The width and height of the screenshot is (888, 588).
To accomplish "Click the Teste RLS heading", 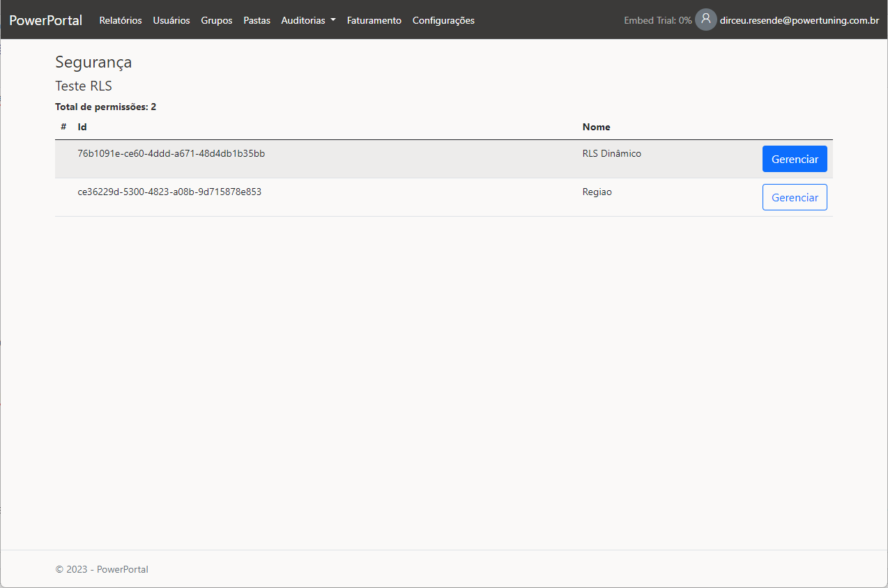I will click(x=84, y=86).
